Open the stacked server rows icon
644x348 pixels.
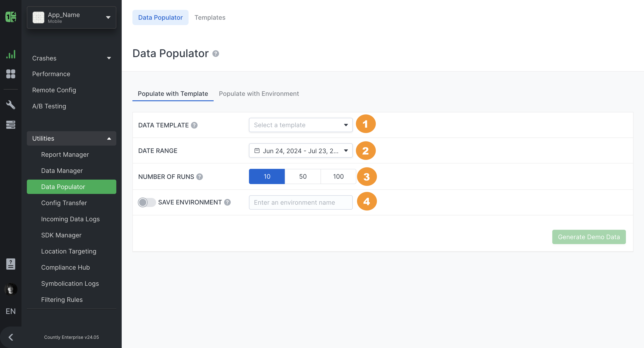click(11, 125)
